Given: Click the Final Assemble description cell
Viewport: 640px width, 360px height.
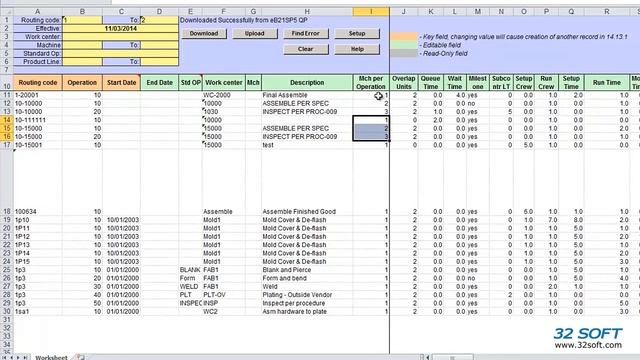Looking at the screenshot, I should [307, 95].
